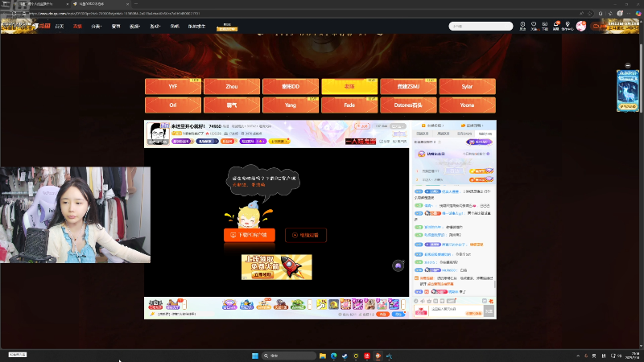The height and width of the screenshot is (362, 644).
Task: Click the blue backpack button under the gifts
Action: 398,314
